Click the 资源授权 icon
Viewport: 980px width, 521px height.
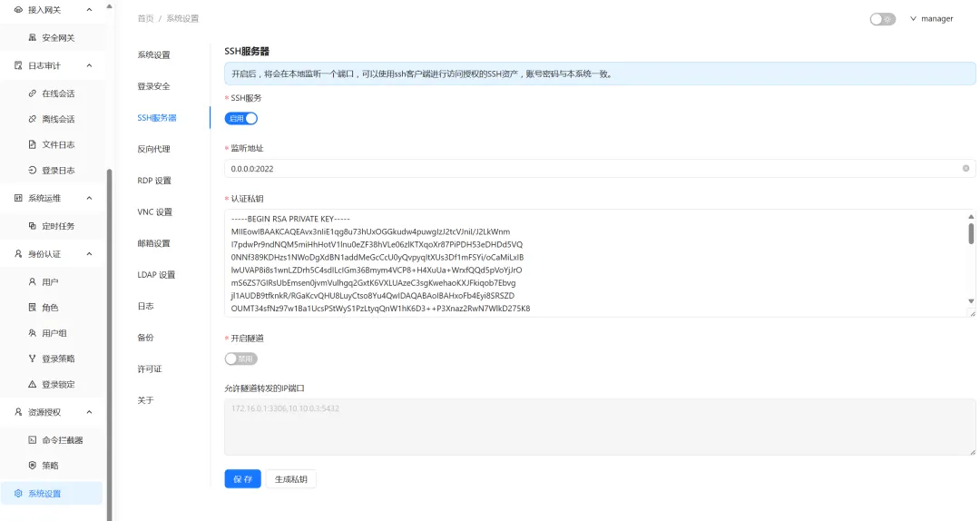18,412
